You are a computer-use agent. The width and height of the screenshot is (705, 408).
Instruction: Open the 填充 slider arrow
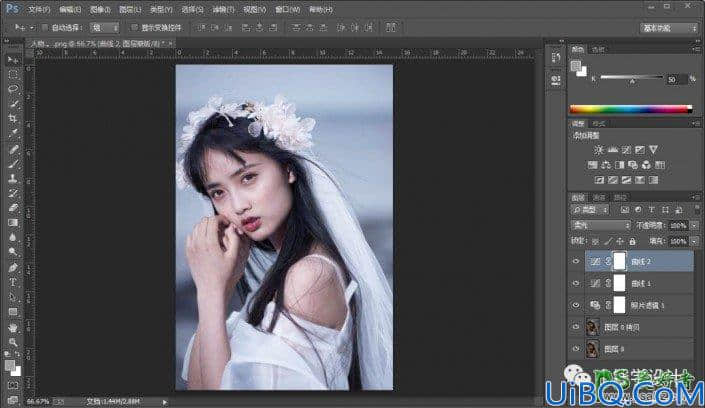click(695, 242)
